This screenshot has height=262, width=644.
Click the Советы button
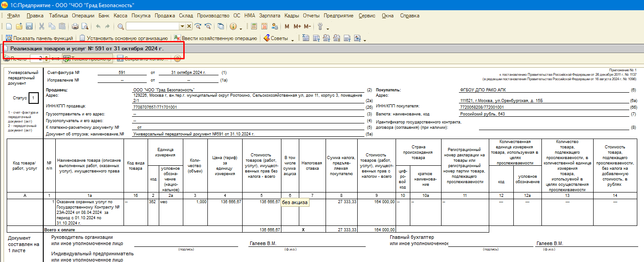point(276,38)
